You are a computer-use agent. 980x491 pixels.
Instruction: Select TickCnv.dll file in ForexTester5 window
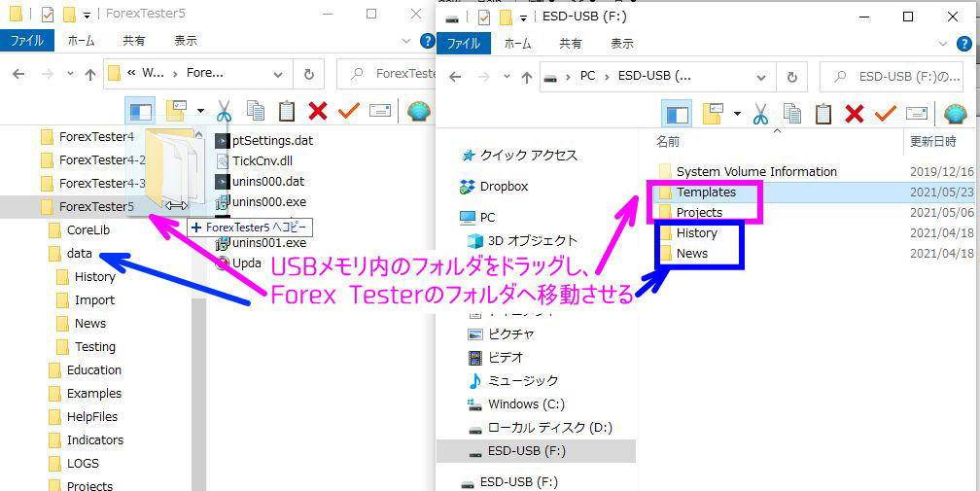pos(262,161)
